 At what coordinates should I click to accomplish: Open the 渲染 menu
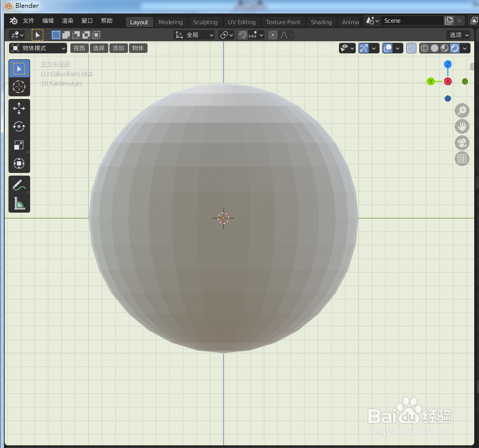[67, 20]
